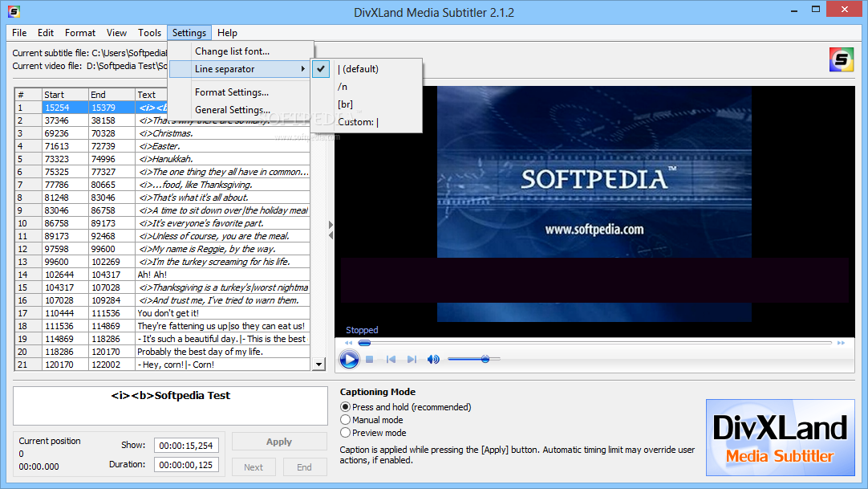Click the rewind icon beside seek bar
The image size is (868, 489).
click(348, 343)
